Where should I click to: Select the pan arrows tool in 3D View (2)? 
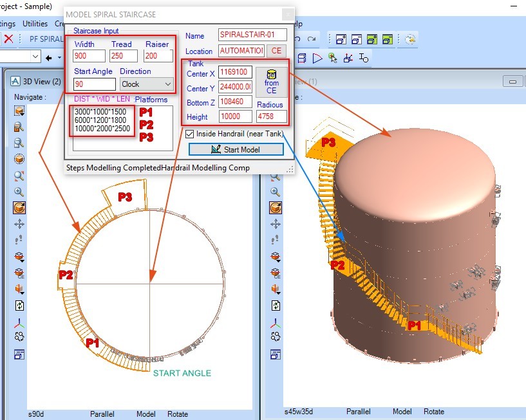tap(19, 224)
